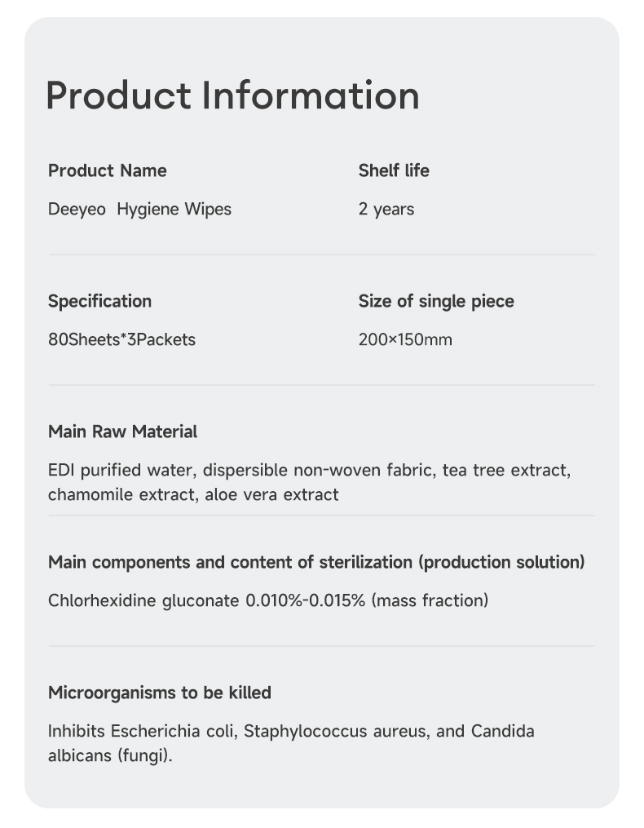Click the 2 years value
Viewport: 644px width, 828px height.
click(x=386, y=210)
